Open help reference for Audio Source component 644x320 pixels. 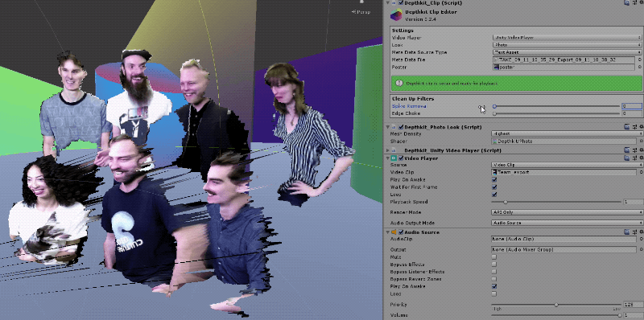(x=626, y=232)
